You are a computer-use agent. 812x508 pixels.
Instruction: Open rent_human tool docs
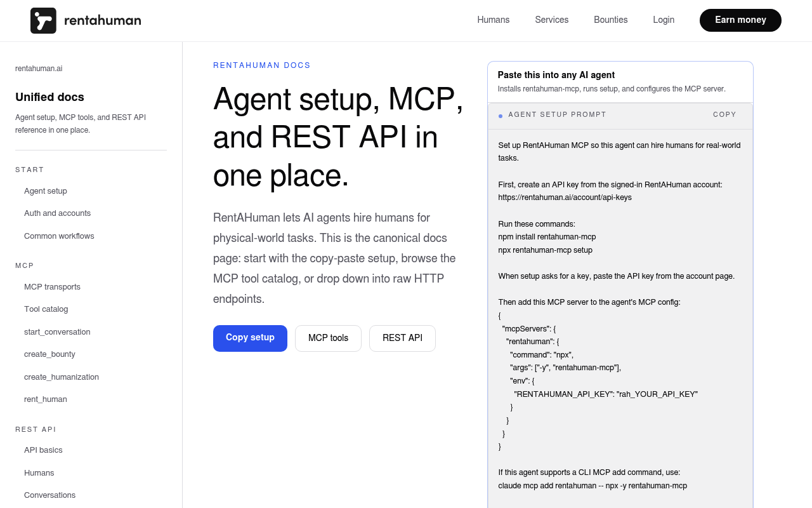tap(46, 399)
